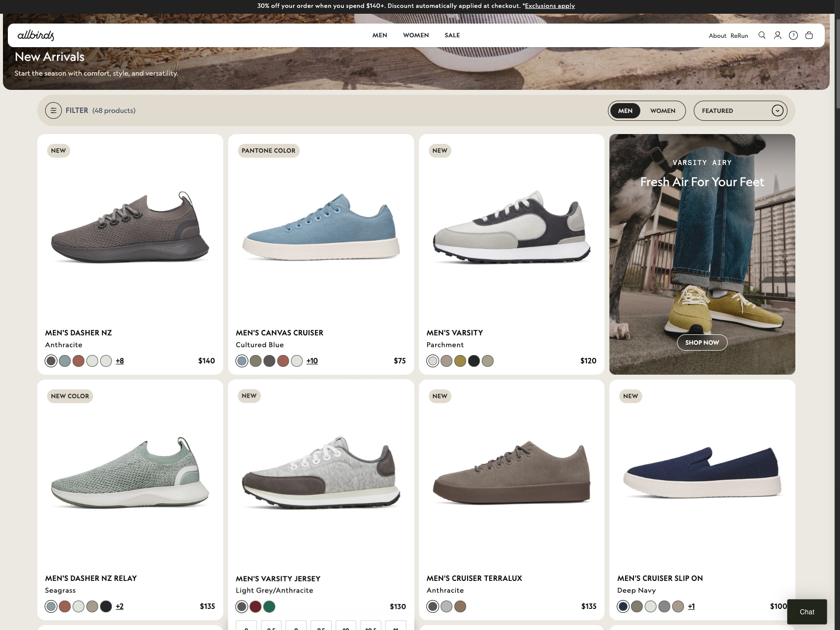Select brown swatch on Cruiser Terralux
Image resolution: width=840 pixels, height=630 pixels.
(x=460, y=606)
